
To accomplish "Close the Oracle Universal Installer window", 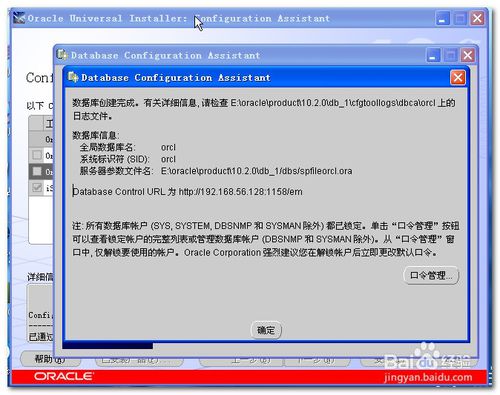I will pyautogui.click(x=477, y=18).
